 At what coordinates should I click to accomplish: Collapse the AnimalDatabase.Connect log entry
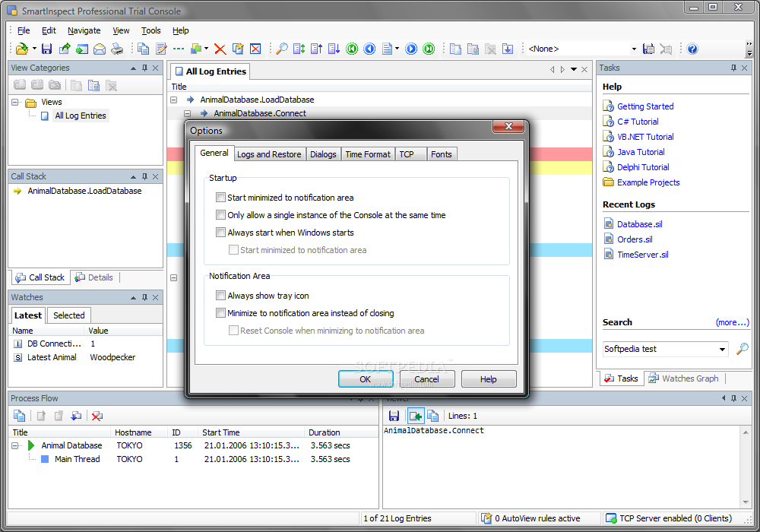[x=187, y=113]
